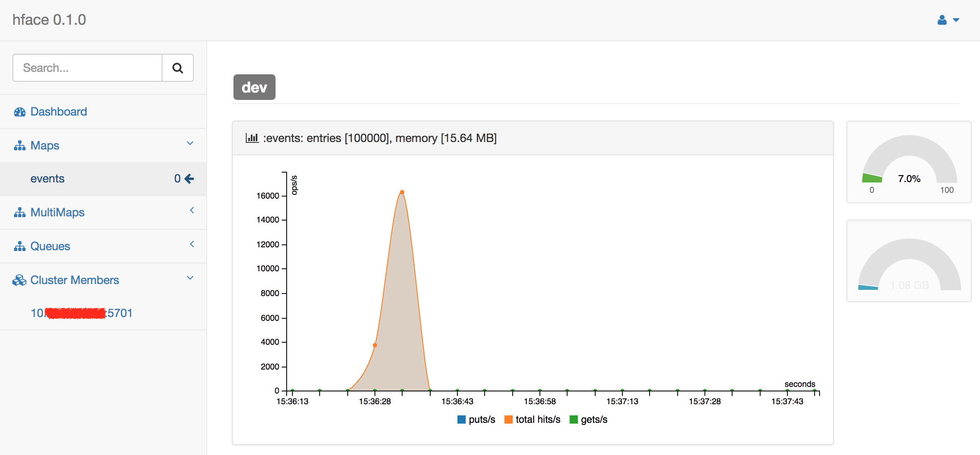Screen dimensions: 980x455
Task: Click the Maps sitemap icon
Action: pos(20,146)
